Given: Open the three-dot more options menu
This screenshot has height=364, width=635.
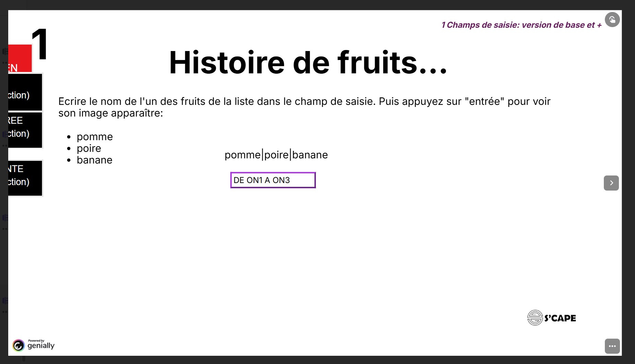Looking at the screenshot, I should [612, 346].
